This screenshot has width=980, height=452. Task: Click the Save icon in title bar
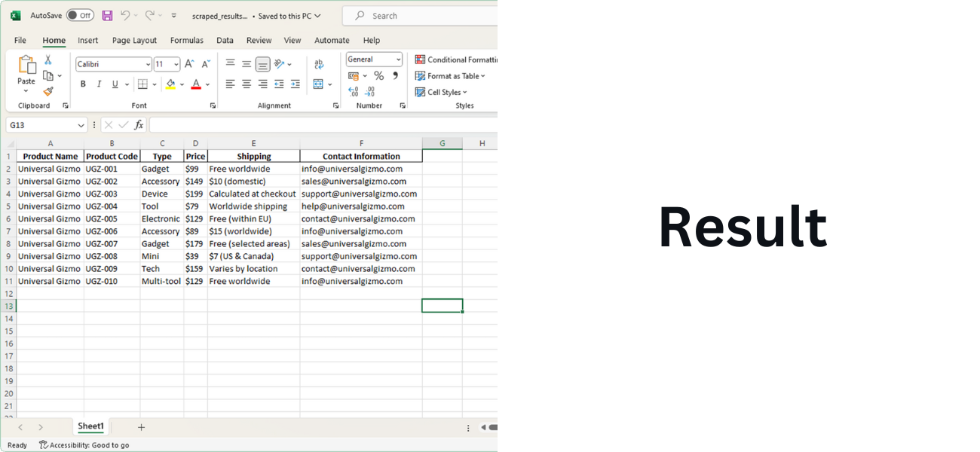tap(107, 16)
